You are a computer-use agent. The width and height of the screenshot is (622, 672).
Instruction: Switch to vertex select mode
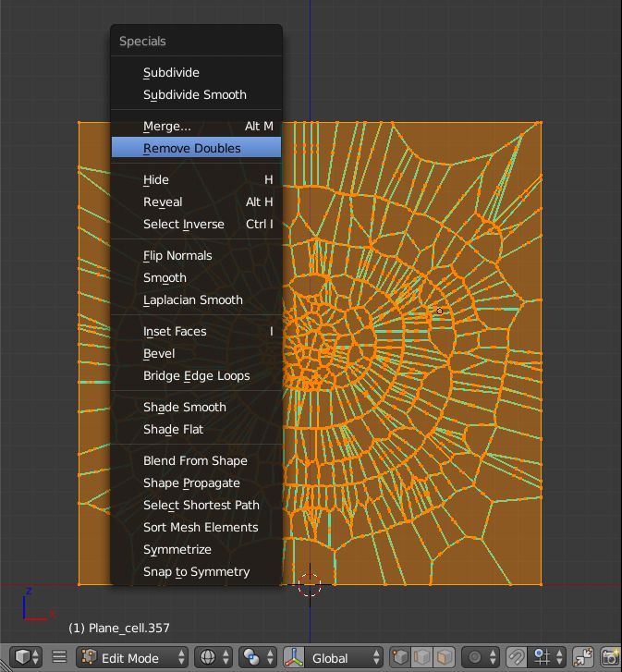pyautogui.click(x=400, y=656)
